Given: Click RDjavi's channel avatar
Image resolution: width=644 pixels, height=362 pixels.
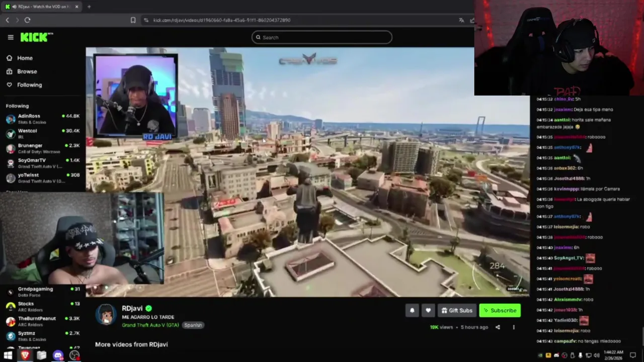Looking at the screenshot, I should click(106, 315).
